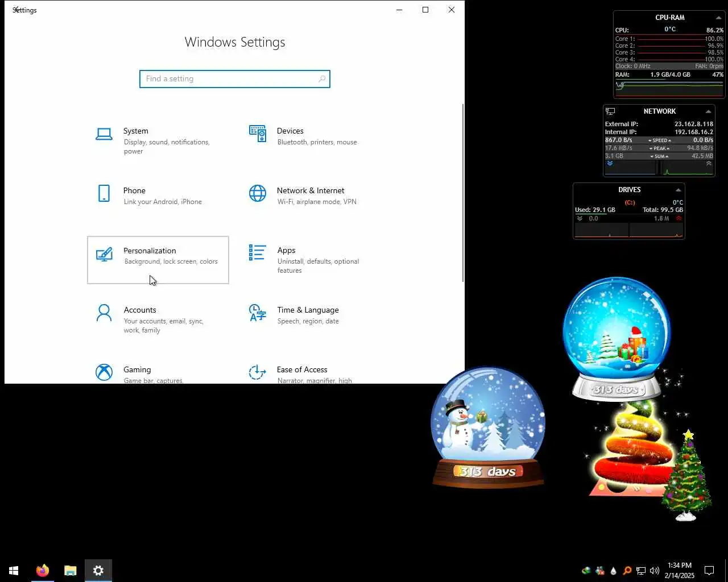Click the SPEED sort arrows in NETWORK widget

[660, 140]
